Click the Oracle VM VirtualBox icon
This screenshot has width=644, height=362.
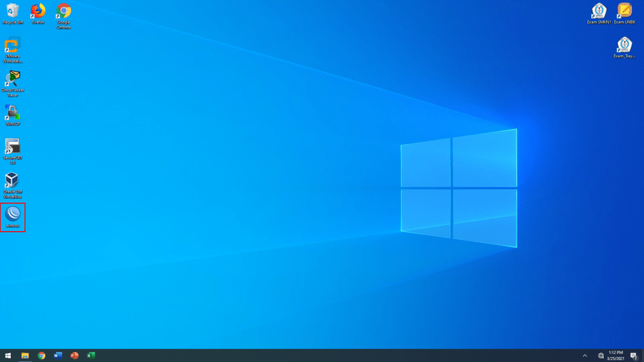click(13, 181)
